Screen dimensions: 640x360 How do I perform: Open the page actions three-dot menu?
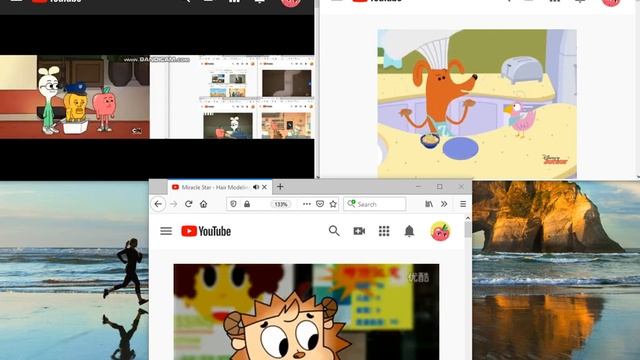307,204
